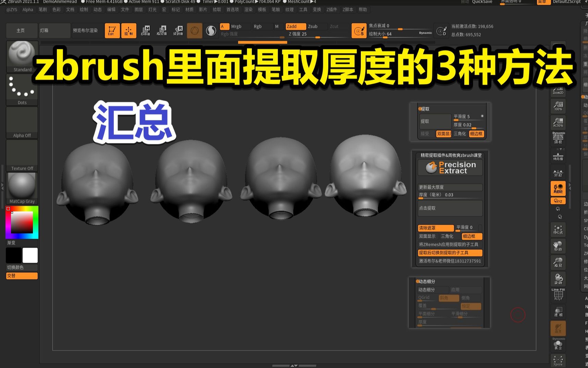Toggle the floor grid (地网格) icon

tap(558, 155)
